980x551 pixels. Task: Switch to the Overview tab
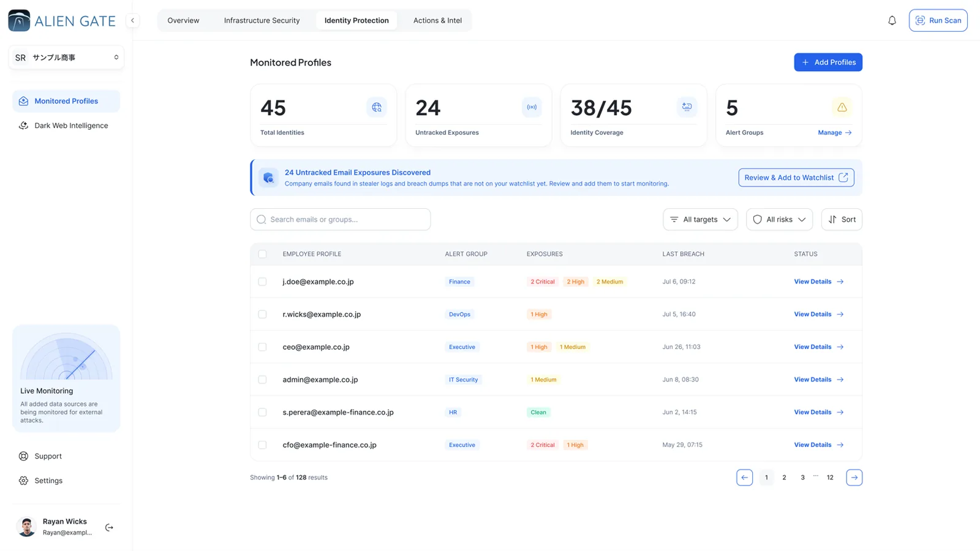183,20
